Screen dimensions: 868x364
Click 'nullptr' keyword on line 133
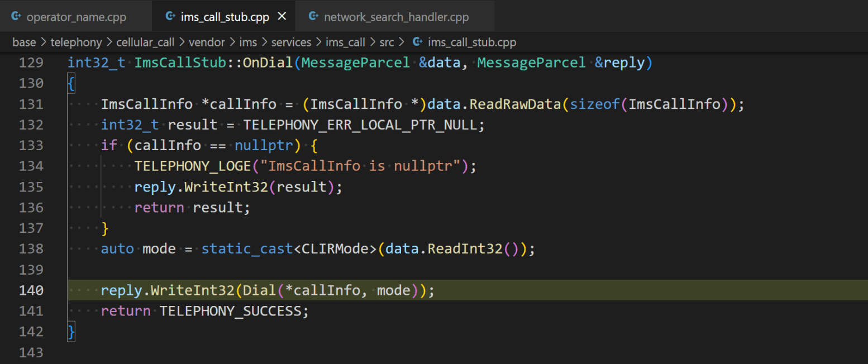(x=264, y=145)
